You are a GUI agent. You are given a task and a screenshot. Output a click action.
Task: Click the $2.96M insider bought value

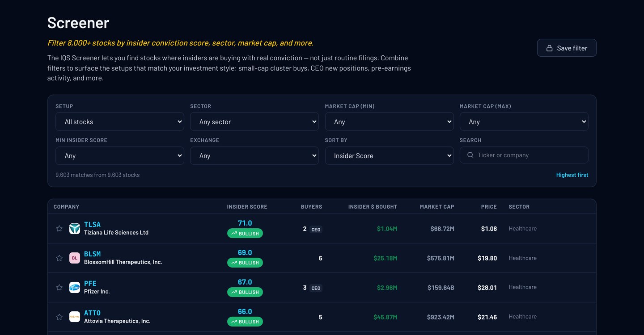[387, 288]
